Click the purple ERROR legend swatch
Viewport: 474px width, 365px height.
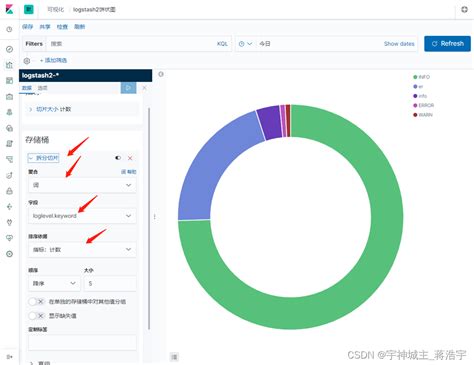click(x=415, y=105)
